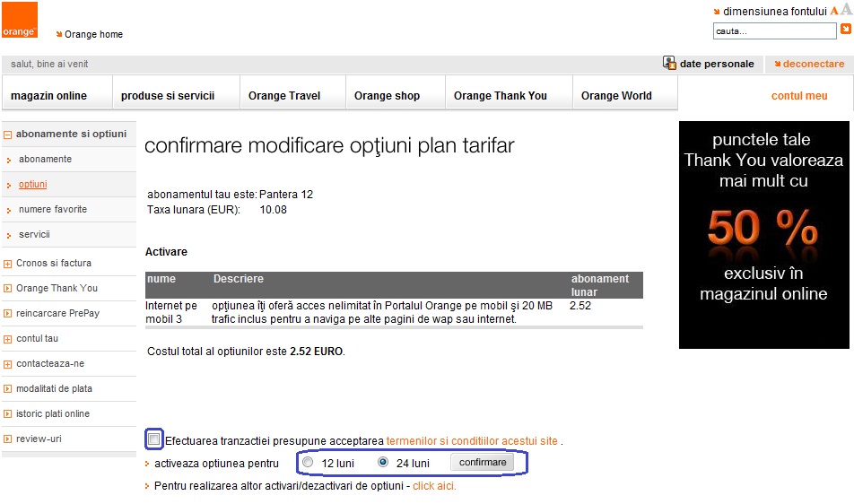This screenshot has height=504, width=854.
Task: Expand the Cronos si factura section
Action: tap(7, 264)
